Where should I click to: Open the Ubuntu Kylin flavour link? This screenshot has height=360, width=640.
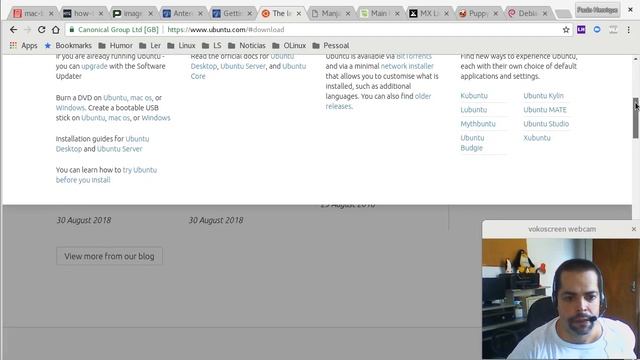[543, 96]
